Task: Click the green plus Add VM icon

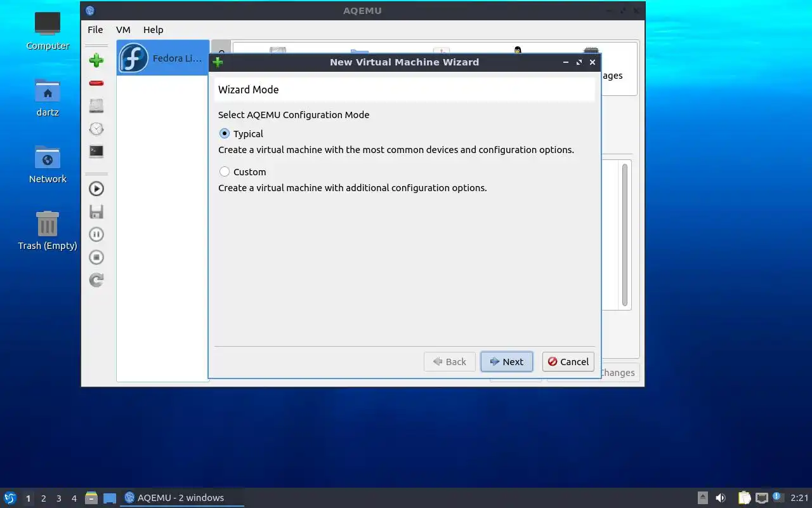Action: (96, 60)
